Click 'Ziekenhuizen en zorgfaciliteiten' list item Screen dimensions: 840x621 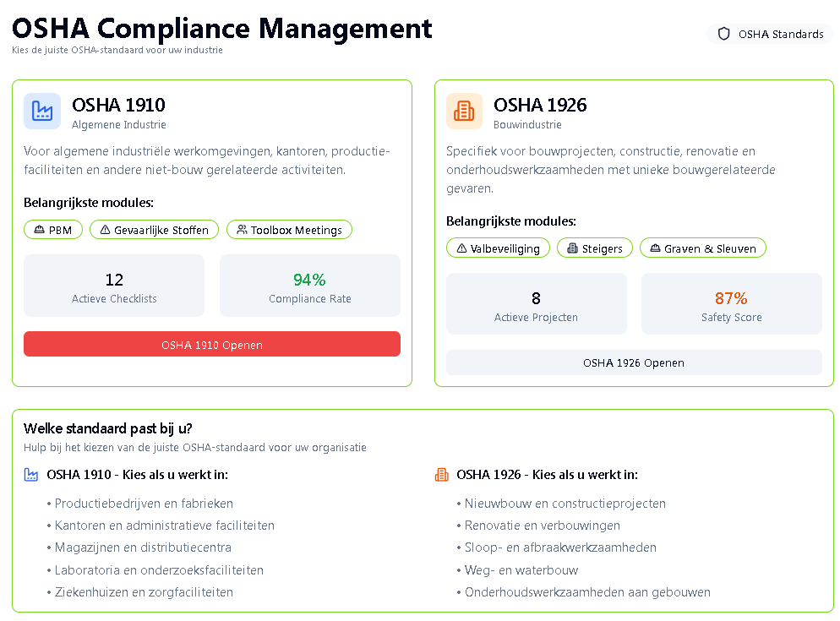click(x=144, y=592)
